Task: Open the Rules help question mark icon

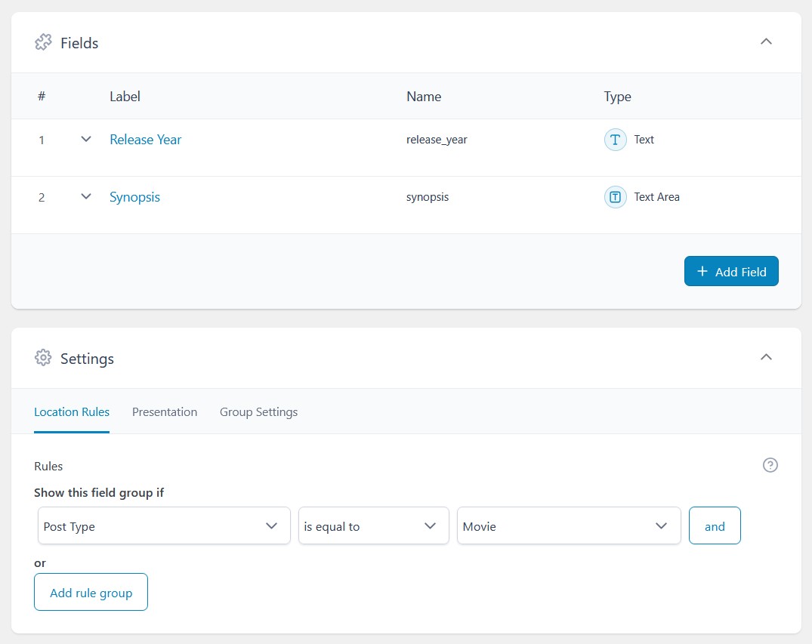Action: tap(770, 465)
